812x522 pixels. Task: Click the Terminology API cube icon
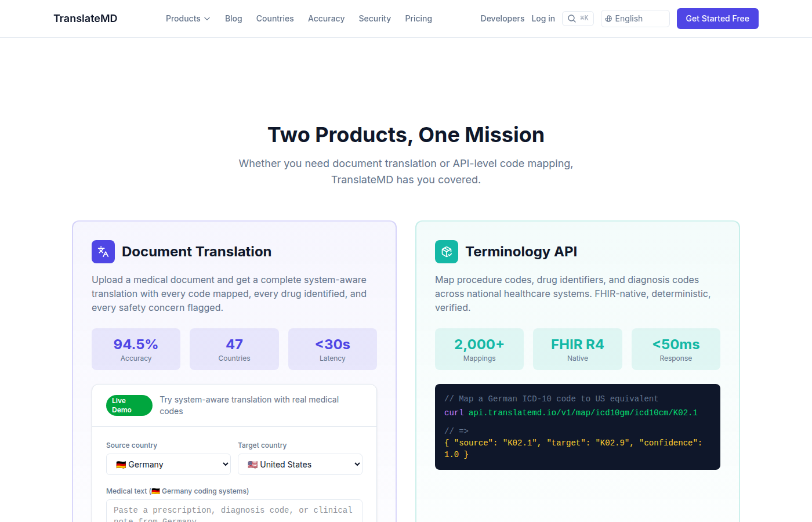[447, 252]
